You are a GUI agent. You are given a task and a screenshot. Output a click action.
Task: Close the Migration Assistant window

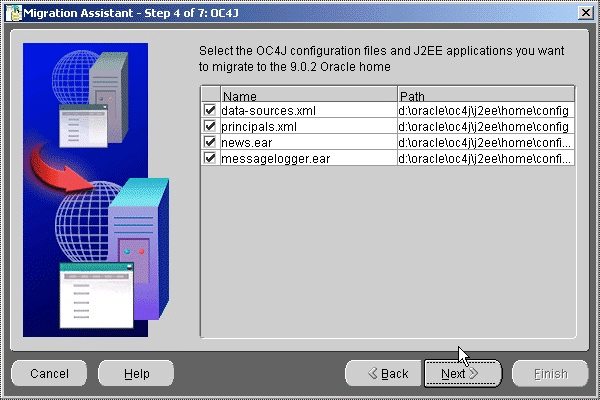click(x=585, y=13)
